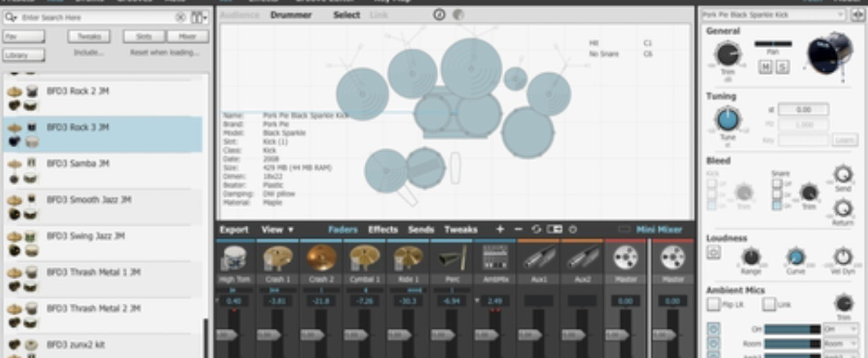
Task: Open the OH output dropdown
Action: [841, 329]
